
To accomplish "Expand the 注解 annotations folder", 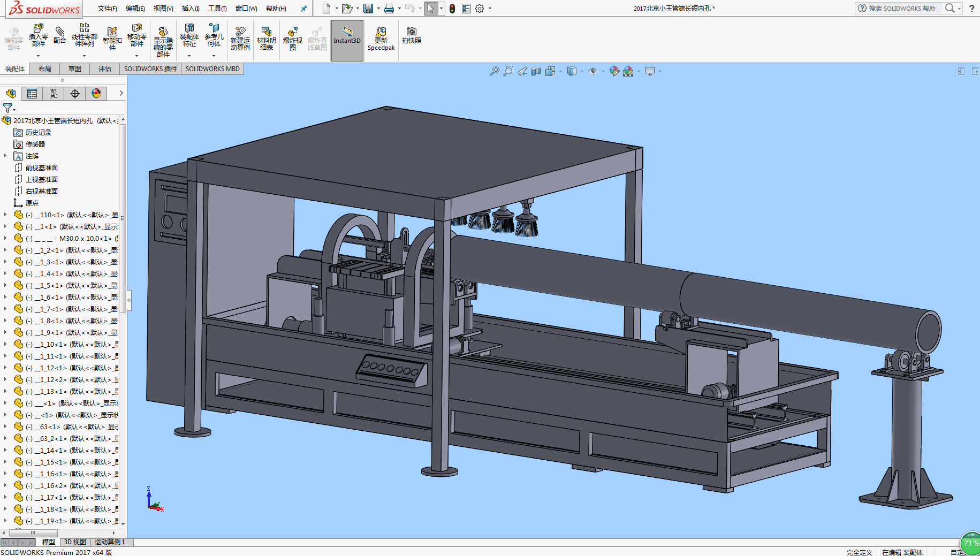I will (6, 156).
